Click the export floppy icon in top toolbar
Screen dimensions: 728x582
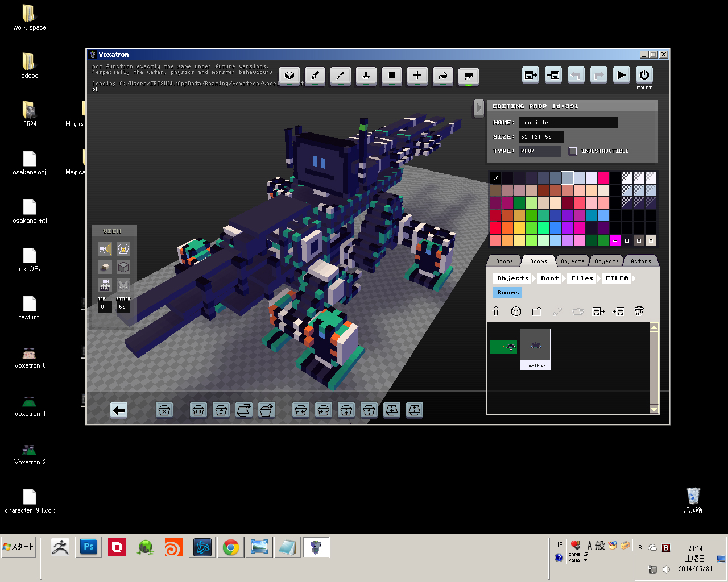pyautogui.click(x=531, y=75)
